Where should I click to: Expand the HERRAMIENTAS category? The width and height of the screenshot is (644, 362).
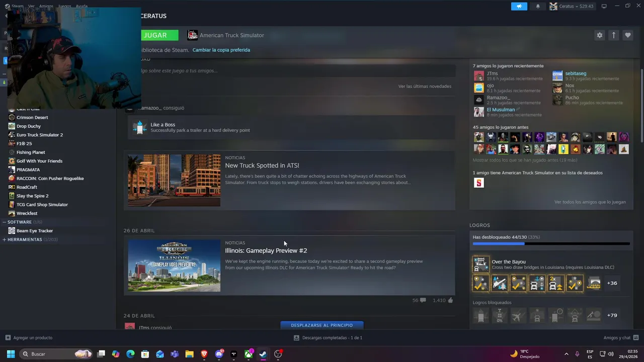point(5,239)
